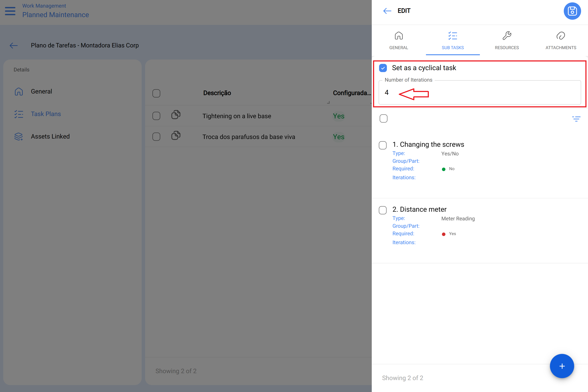Open the hamburger menu icon
Image resolution: width=588 pixels, height=392 pixels.
pyautogui.click(x=10, y=11)
